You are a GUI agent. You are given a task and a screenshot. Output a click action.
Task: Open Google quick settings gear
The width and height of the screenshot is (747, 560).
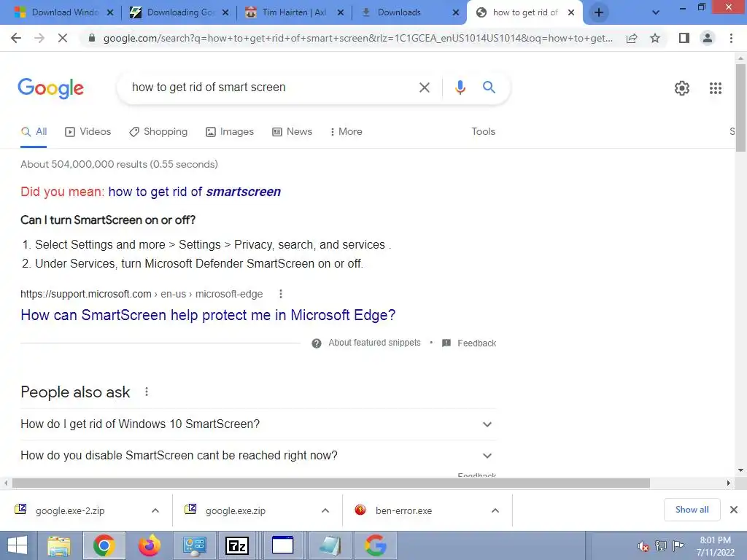click(682, 88)
